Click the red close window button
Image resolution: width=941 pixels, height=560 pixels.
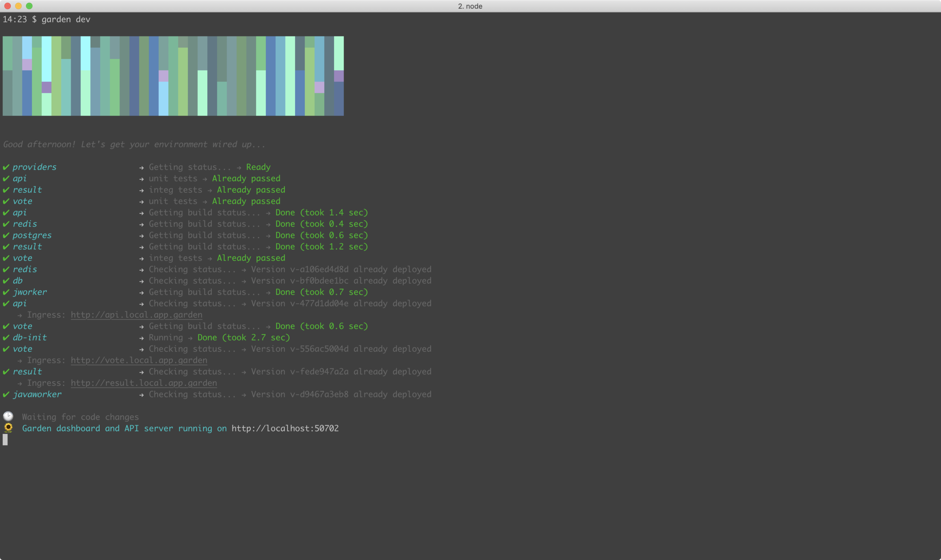7,6
